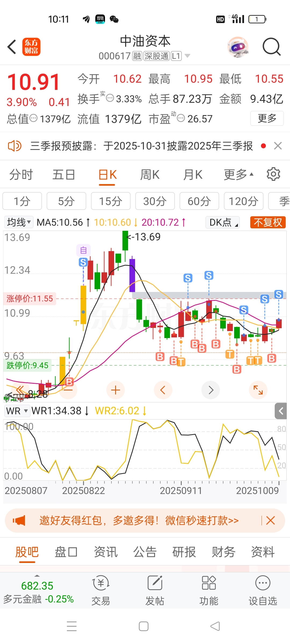
Task: Select the 月K tab
Action: pyautogui.click(x=193, y=175)
